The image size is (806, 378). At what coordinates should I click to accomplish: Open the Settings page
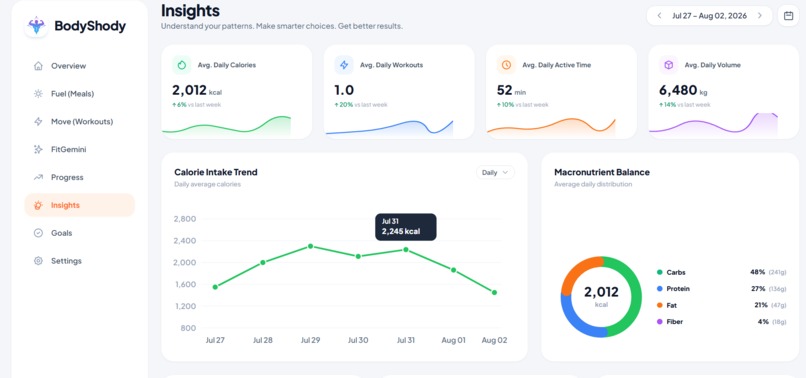(79, 261)
